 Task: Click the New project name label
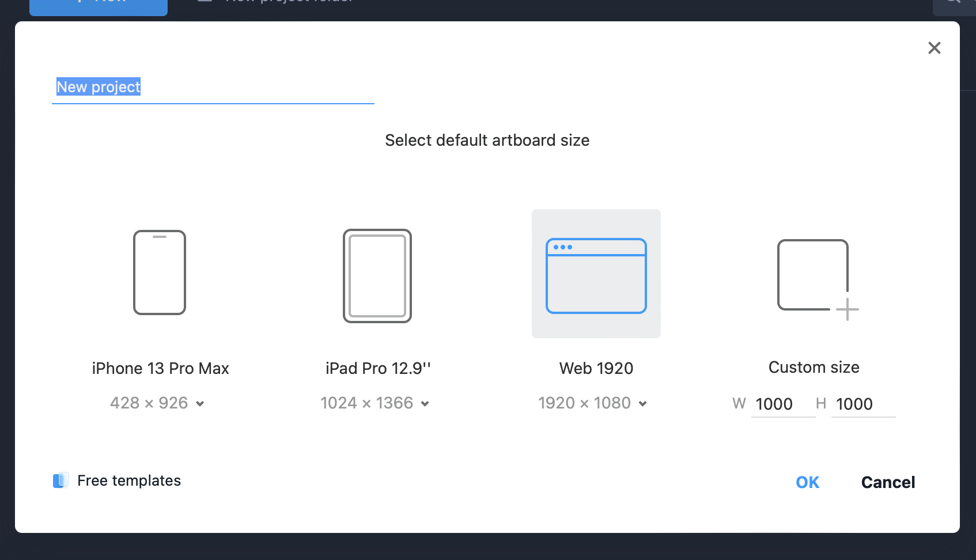[x=98, y=86]
